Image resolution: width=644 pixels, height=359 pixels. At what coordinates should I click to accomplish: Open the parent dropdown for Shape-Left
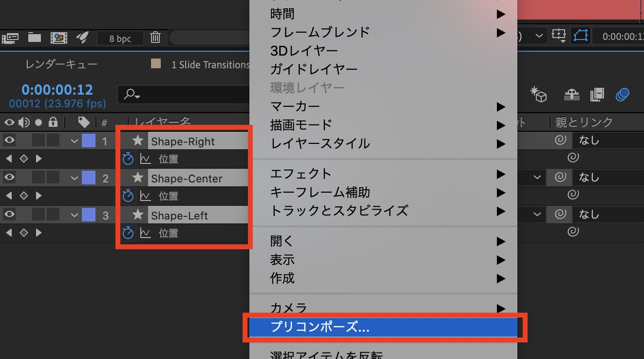pos(608,215)
